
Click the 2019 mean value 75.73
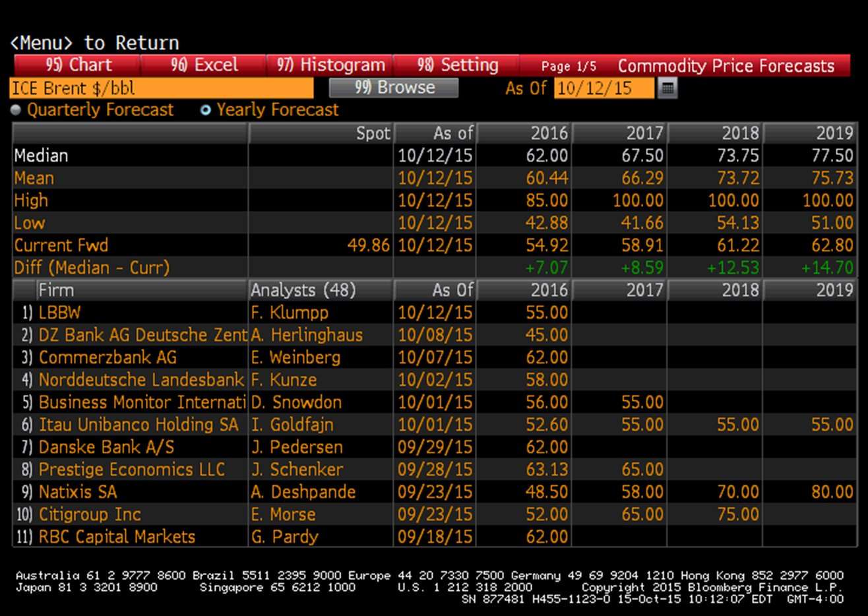click(832, 178)
